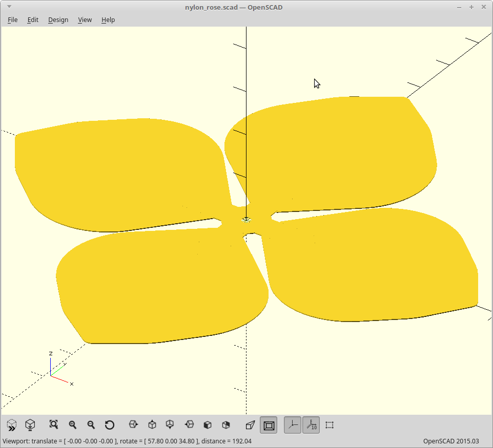Minimize the OpenSCAD window
The height and width of the screenshot is (448, 493).
click(459, 7)
